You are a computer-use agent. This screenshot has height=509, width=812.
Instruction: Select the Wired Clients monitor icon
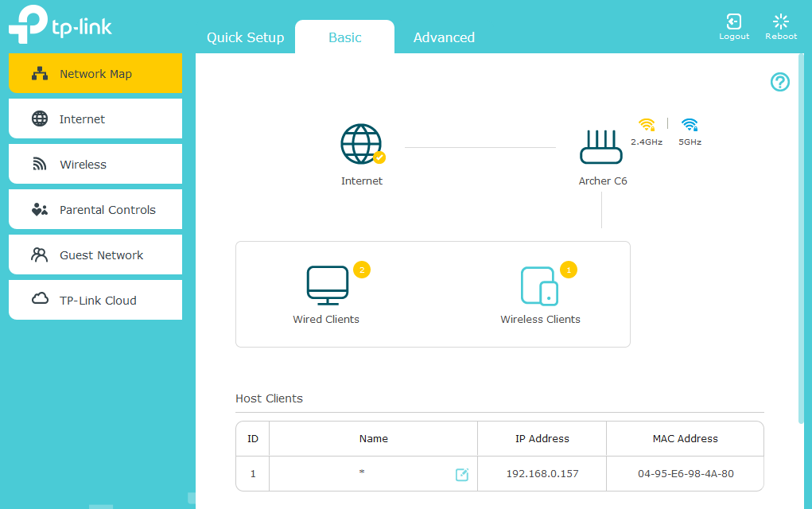point(328,286)
